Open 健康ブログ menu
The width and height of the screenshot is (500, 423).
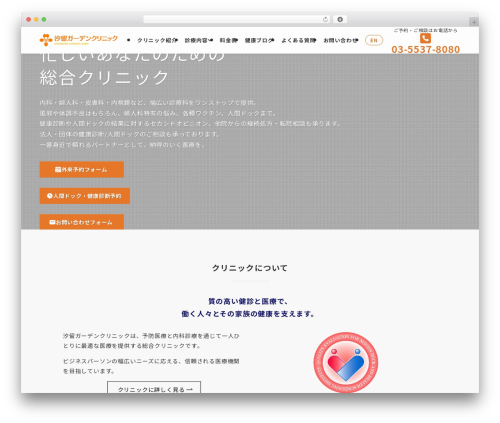[x=259, y=40]
